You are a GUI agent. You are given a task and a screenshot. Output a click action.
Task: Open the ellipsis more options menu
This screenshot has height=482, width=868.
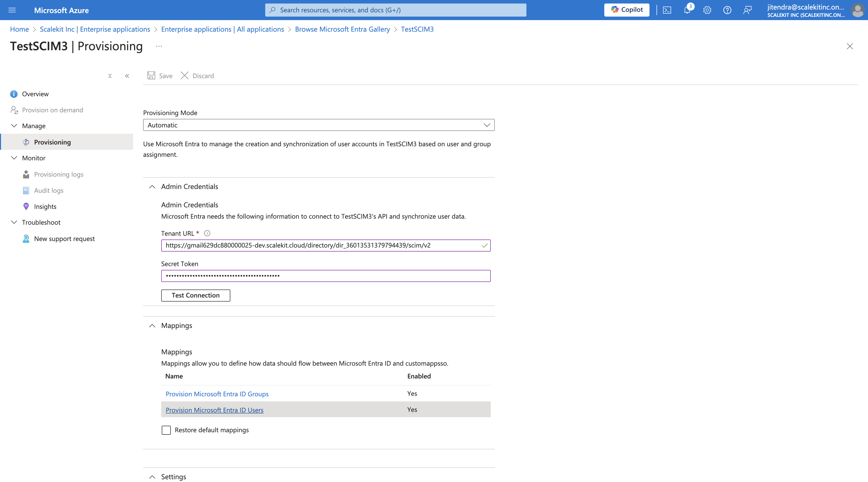pos(159,46)
